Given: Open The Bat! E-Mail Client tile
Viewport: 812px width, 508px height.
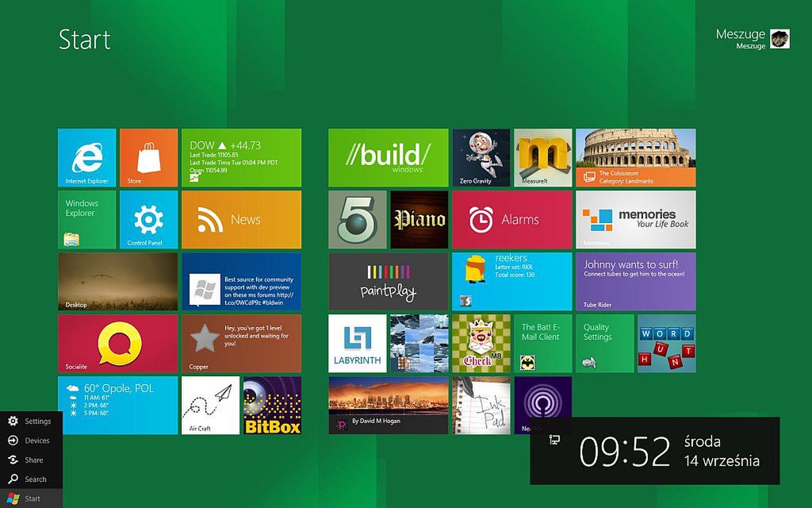Looking at the screenshot, I should pos(543,343).
